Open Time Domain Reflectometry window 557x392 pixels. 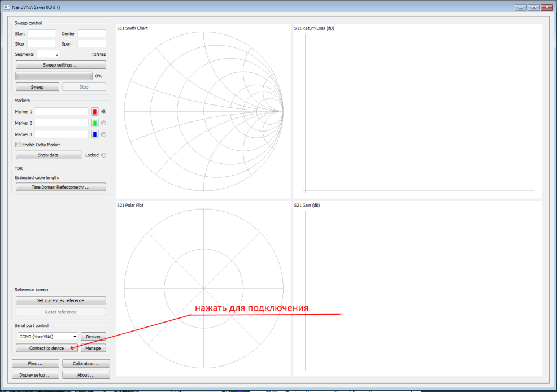(61, 187)
